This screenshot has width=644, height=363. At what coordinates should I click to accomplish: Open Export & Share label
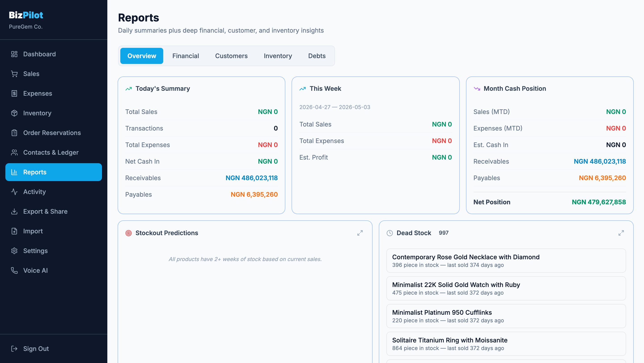(45, 211)
